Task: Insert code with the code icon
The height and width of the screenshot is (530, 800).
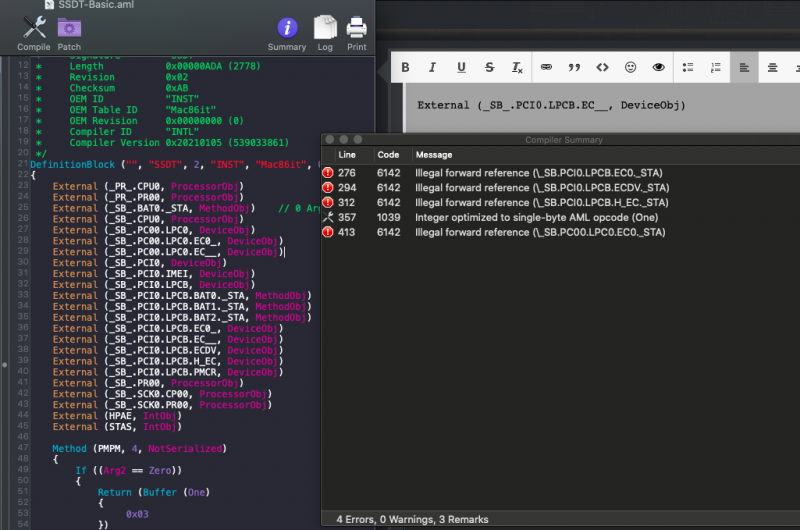Action: [x=602, y=68]
